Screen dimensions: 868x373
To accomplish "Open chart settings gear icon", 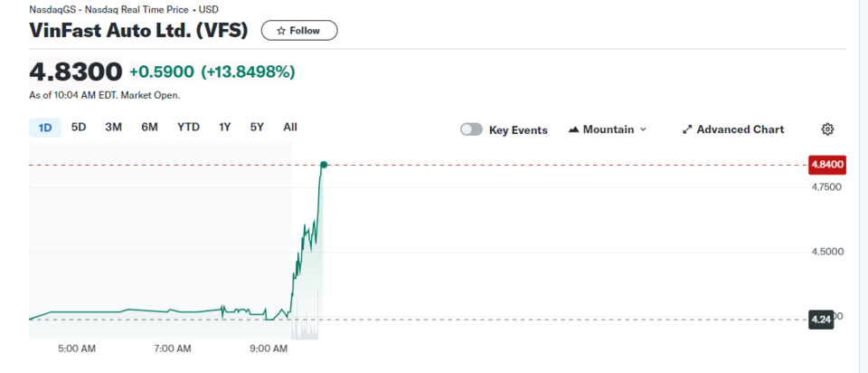I will pyautogui.click(x=827, y=129).
